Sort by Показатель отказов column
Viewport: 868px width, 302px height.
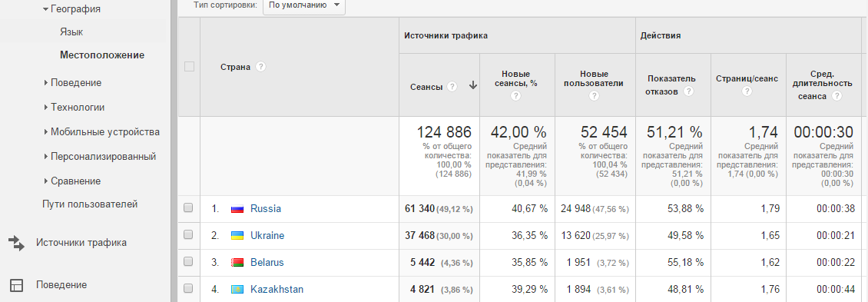tap(671, 85)
